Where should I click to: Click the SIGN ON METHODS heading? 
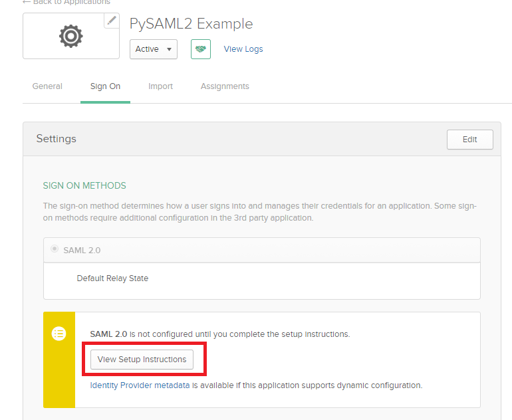tap(84, 185)
